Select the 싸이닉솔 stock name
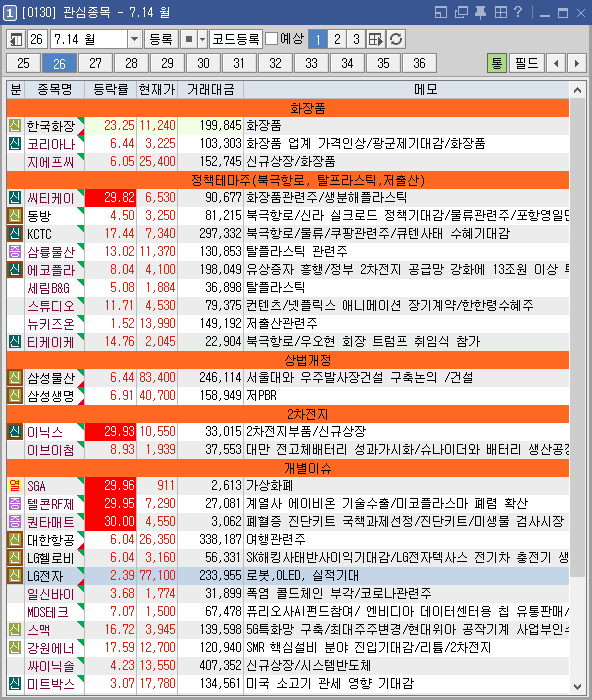 tap(50, 666)
